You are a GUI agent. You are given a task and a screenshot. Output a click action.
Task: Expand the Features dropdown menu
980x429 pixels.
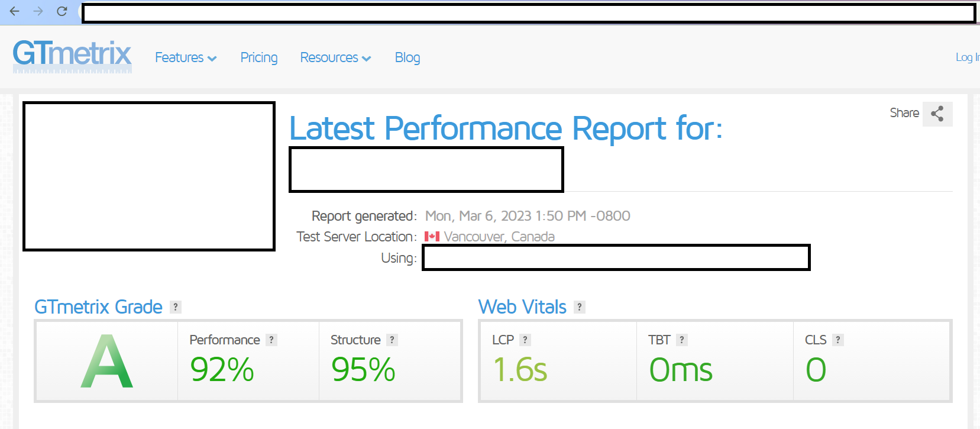point(186,57)
